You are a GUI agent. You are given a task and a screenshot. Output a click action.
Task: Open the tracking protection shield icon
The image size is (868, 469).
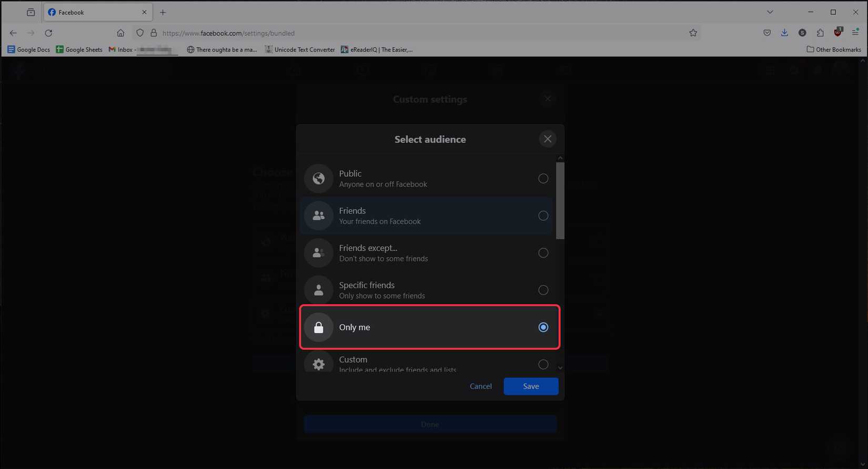pos(140,33)
